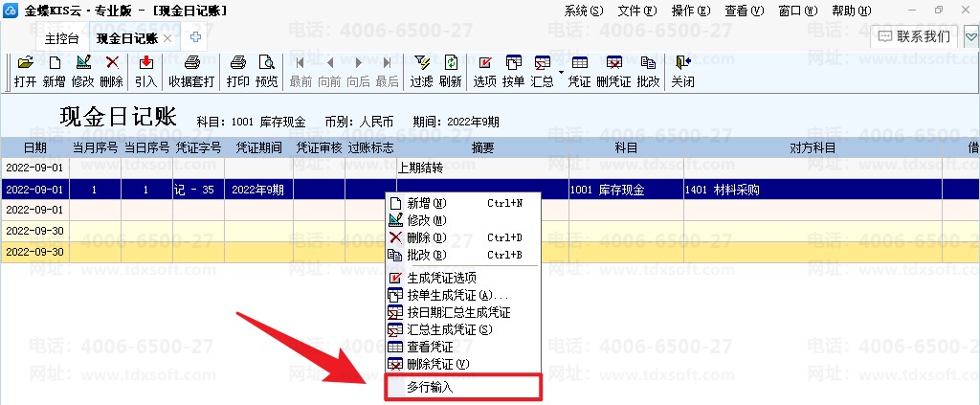Choose 新增(N) in context menu
The image size is (980, 405).
[x=462, y=203]
